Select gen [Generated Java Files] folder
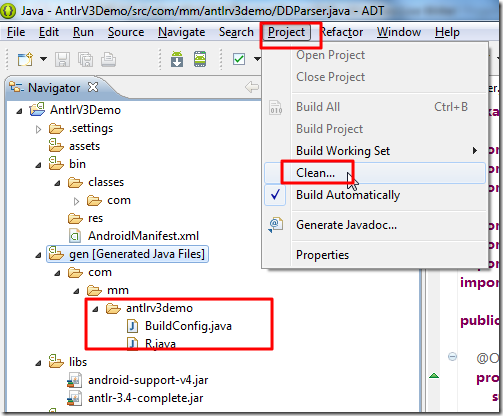Viewport: 503px width, 416px height. tap(127, 254)
